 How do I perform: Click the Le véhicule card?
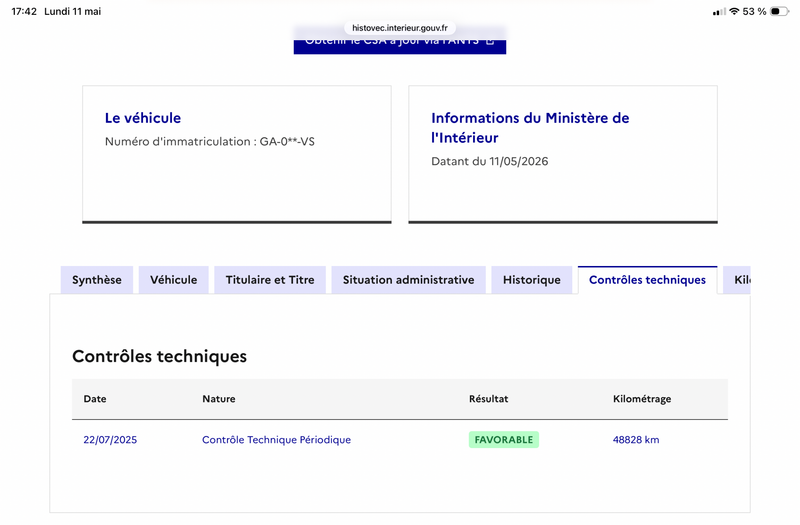coord(237,154)
